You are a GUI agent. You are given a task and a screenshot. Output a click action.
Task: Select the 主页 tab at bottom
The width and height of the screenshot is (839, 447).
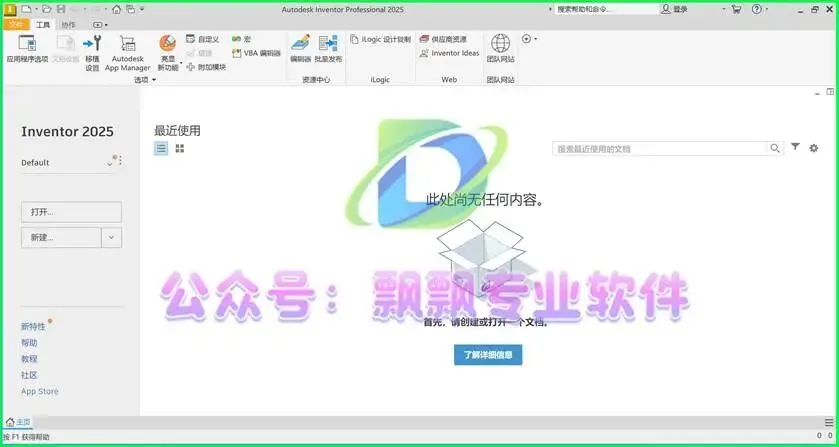[x=19, y=422]
